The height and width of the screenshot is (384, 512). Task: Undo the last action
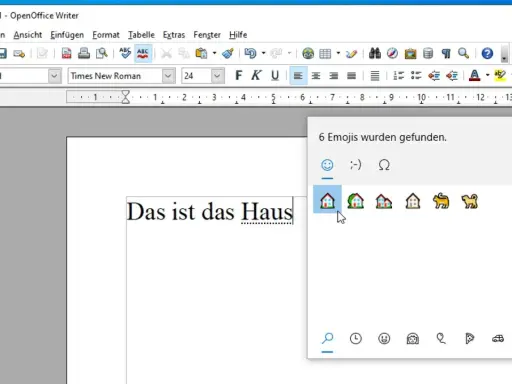tap(250, 53)
